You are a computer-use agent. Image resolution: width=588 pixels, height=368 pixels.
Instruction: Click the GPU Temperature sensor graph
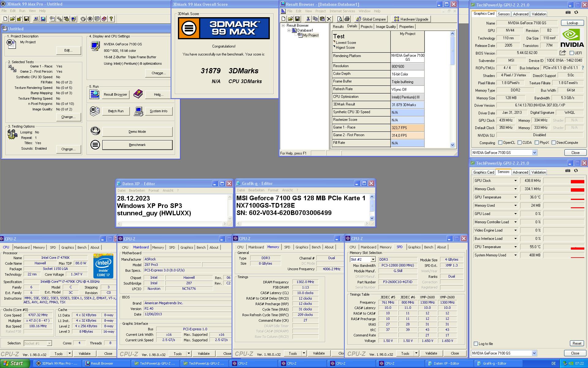(564, 197)
